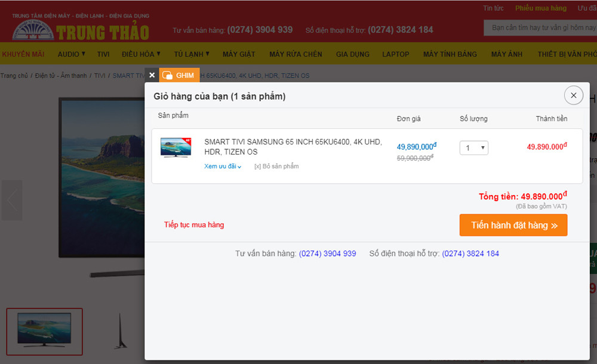Open the product name SMART TIVI SAMSUNG 65 INCH
The height and width of the screenshot is (364, 597).
(293, 147)
